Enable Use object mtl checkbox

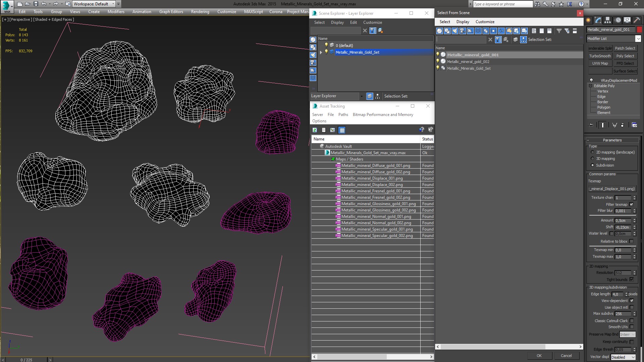point(632,307)
